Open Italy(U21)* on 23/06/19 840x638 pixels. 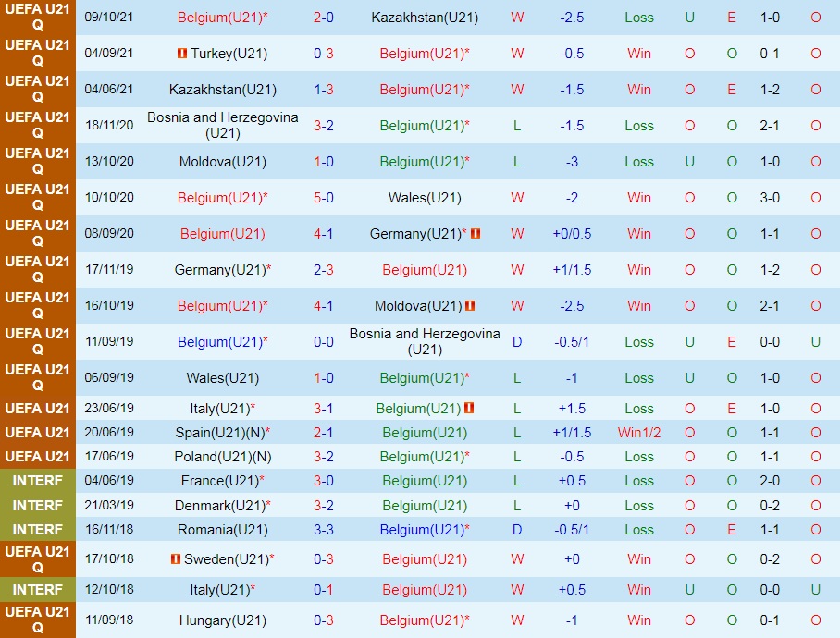click(x=223, y=409)
